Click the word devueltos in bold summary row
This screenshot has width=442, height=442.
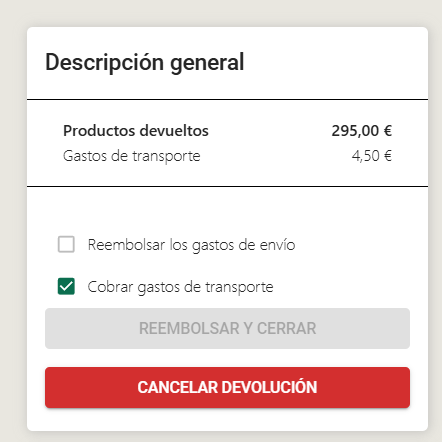pyautogui.click(x=174, y=131)
